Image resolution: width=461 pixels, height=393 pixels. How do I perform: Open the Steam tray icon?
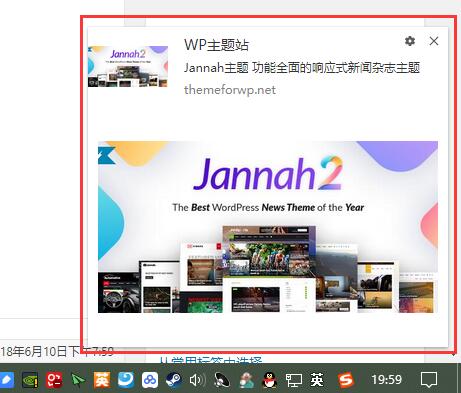click(x=174, y=380)
